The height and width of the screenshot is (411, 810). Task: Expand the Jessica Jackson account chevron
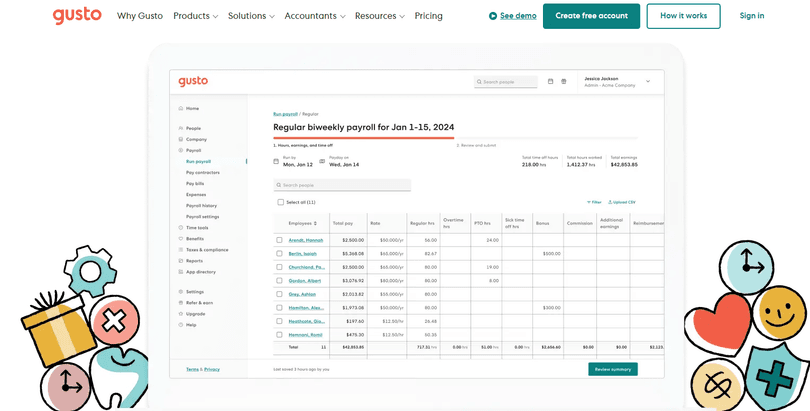pos(648,82)
